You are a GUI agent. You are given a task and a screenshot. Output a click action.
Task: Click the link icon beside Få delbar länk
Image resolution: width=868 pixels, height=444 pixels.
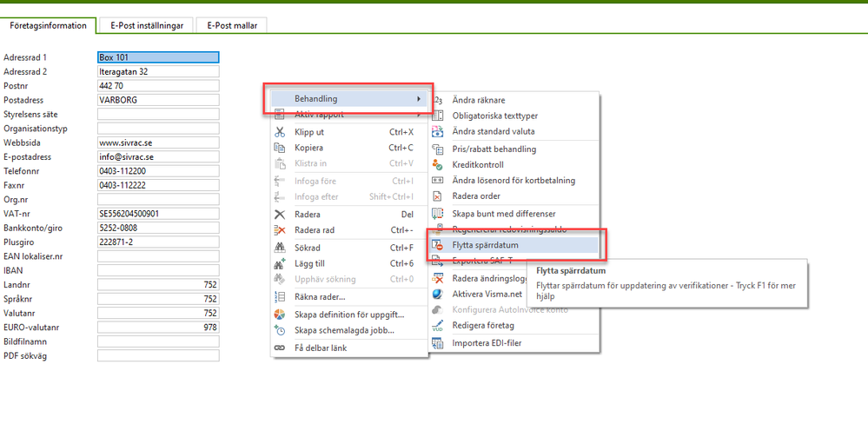pyautogui.click(x=280, y=348)
